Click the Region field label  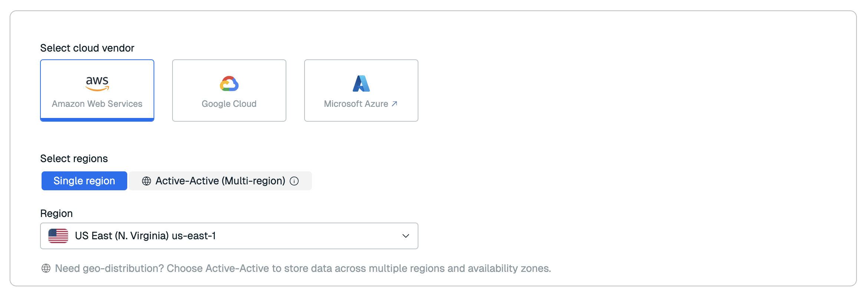(x=56, y=214)
